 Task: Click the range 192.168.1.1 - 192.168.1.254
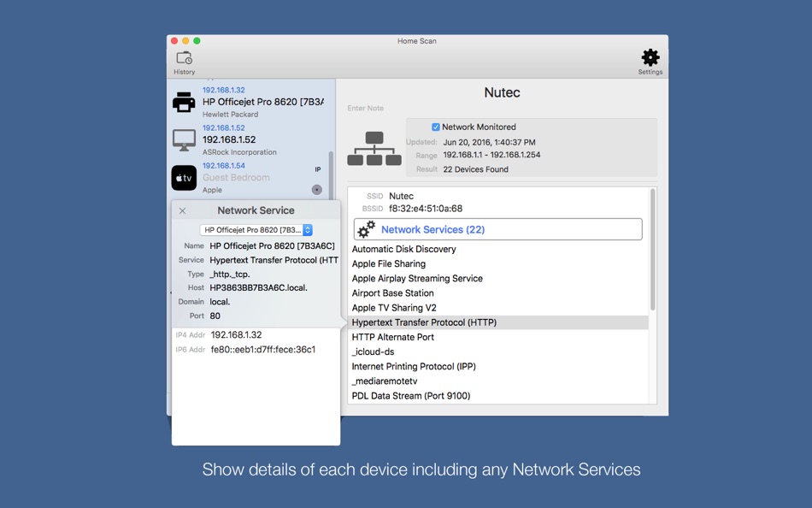(x=492, y=155)
